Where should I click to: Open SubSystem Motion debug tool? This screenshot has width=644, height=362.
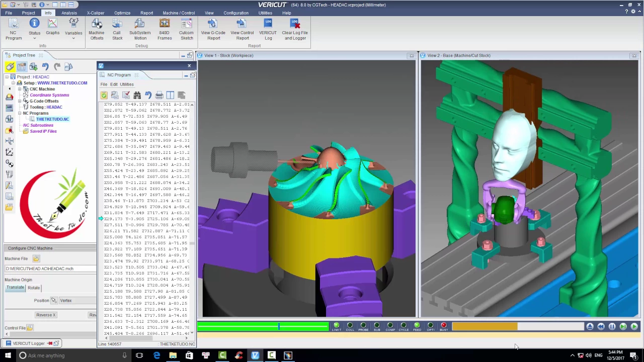(x=140, y=29)
